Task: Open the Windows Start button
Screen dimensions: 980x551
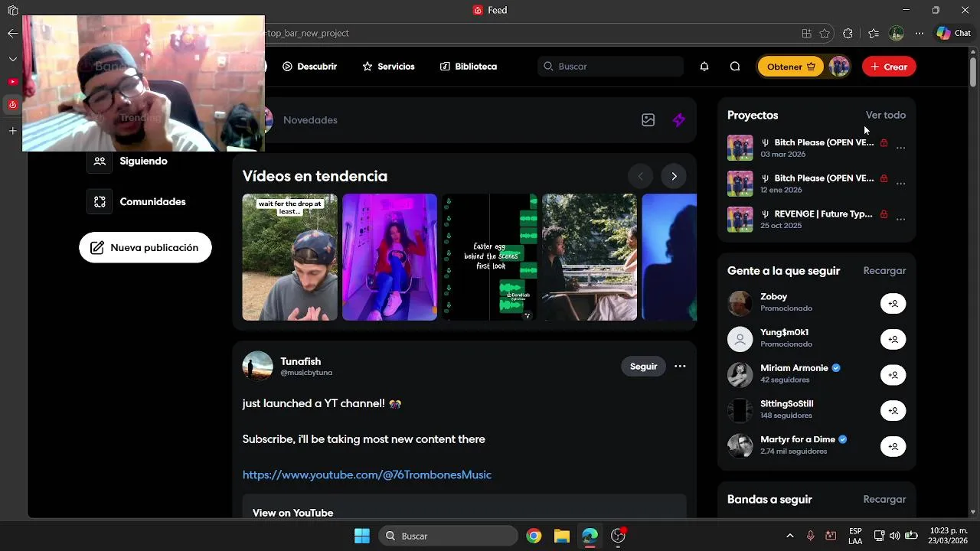Action: pyautogui.click(x=362, y=536)
